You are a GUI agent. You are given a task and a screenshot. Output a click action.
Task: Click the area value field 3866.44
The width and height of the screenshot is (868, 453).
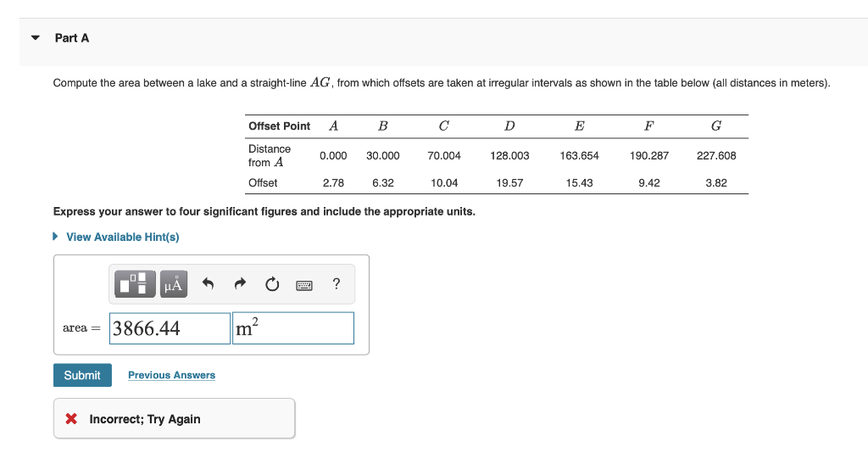pyautogui.click(x=170, y=328)
